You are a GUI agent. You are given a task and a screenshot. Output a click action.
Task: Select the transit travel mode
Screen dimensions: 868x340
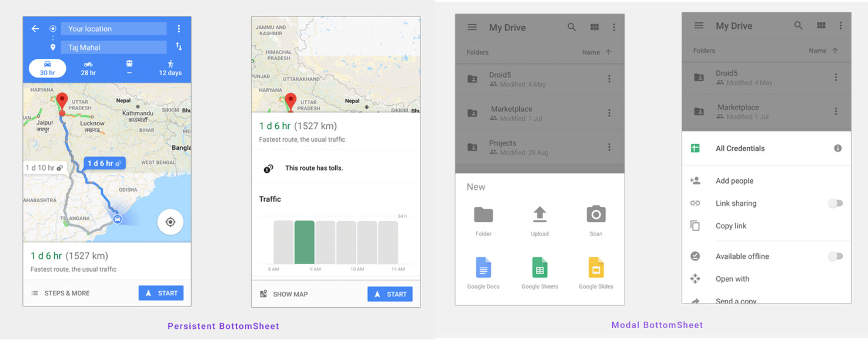(129, 68)
